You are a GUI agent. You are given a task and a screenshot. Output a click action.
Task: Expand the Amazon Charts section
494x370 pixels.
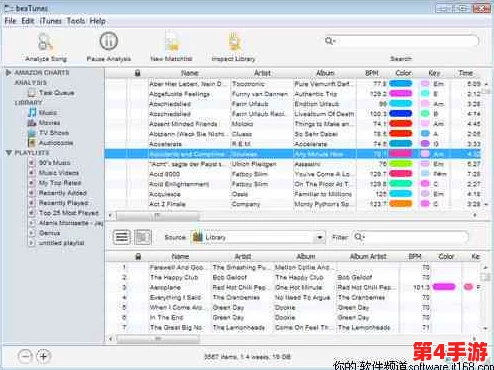coord(9,73)
